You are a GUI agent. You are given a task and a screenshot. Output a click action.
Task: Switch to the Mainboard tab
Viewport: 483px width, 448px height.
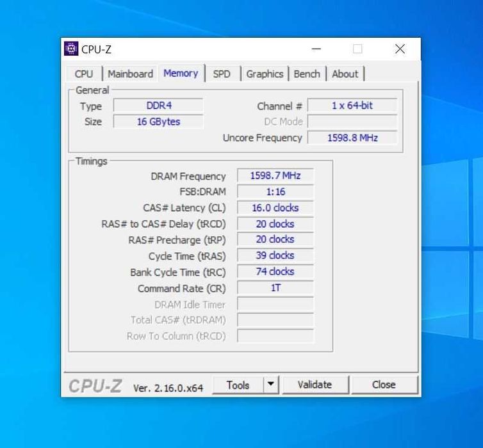130,74
